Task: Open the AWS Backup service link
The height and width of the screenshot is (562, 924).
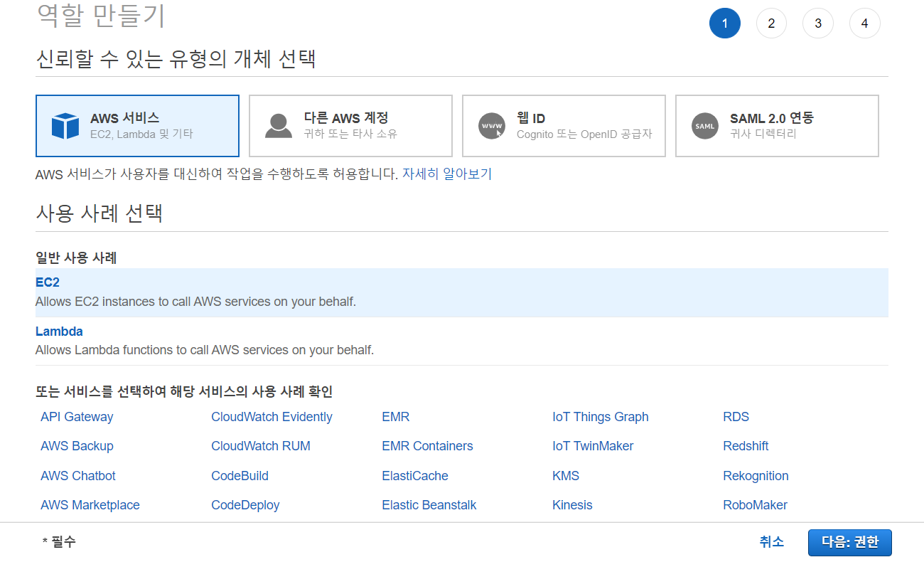Action: (77, 446)
